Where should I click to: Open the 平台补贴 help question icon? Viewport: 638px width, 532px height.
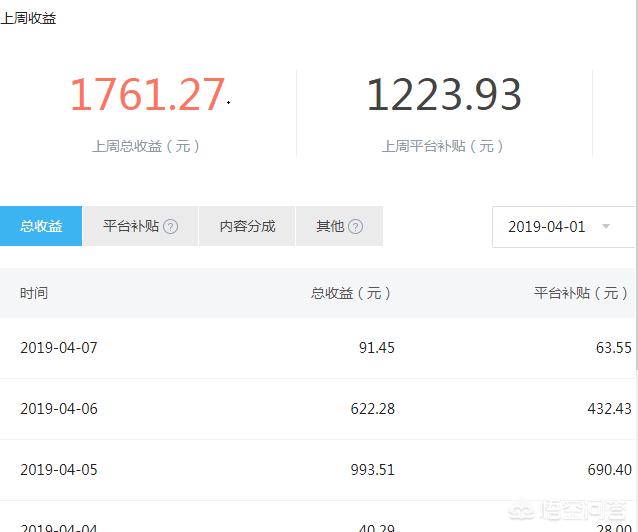tap(170, 226)
